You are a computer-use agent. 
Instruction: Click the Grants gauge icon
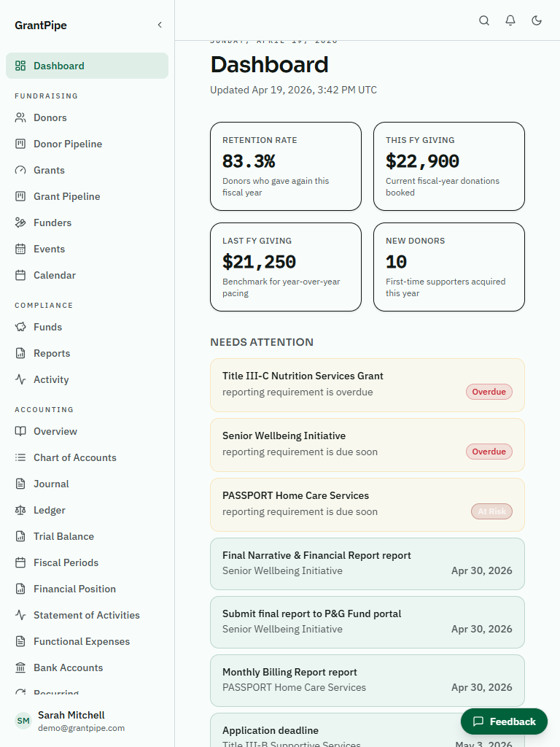click(20, 170)
